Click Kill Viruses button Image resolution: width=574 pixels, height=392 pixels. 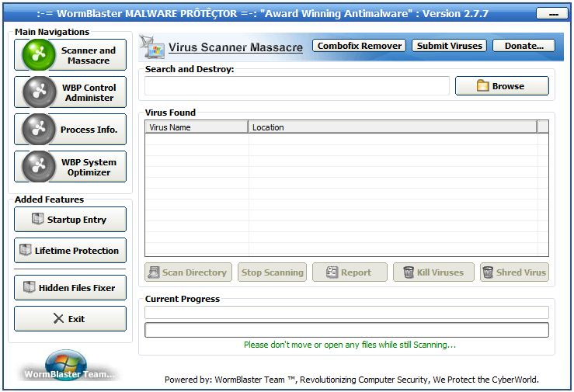point(433,272)
